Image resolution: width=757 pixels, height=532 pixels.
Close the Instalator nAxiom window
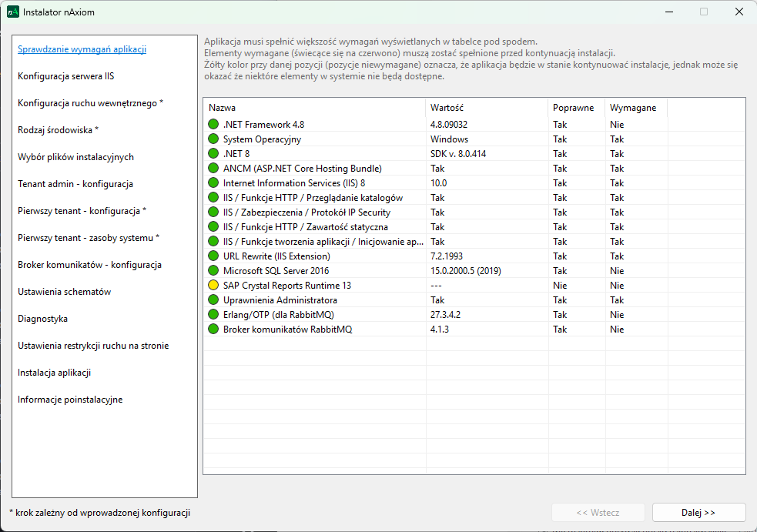pyautogui.click(x=739, y=12)
